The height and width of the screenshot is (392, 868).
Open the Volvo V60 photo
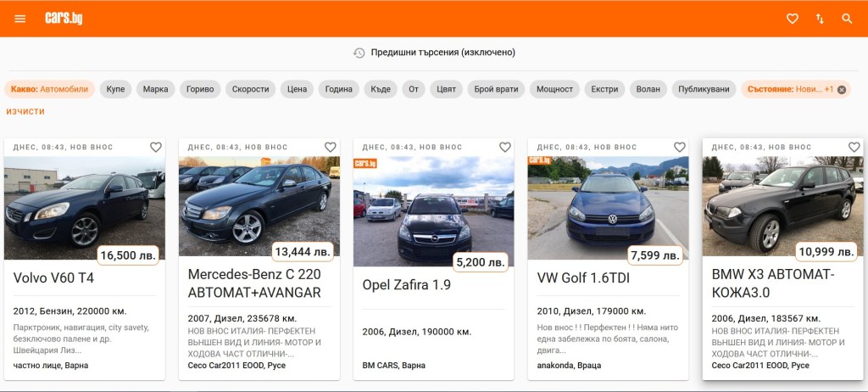click(x=85, y=208)
